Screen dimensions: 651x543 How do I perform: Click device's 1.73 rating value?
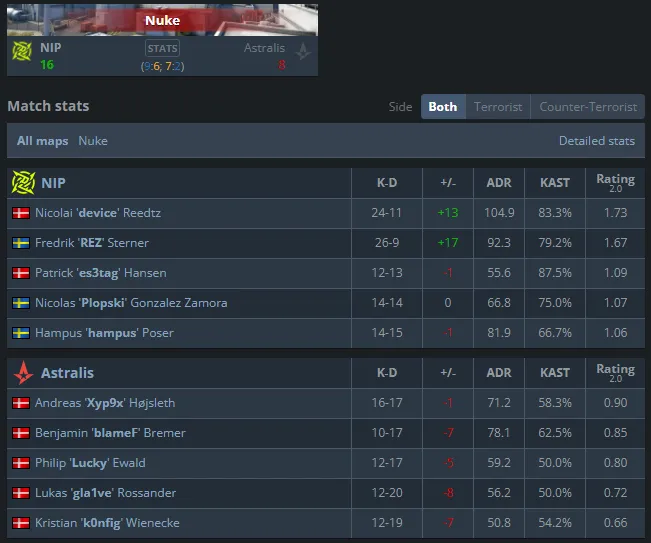coord(615,213)
